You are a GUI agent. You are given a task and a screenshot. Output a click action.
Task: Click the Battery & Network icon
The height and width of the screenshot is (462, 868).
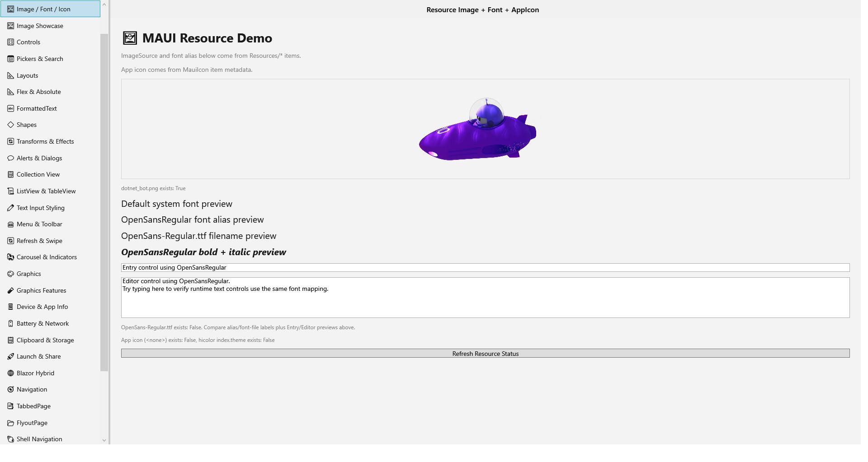pos(10,323)
